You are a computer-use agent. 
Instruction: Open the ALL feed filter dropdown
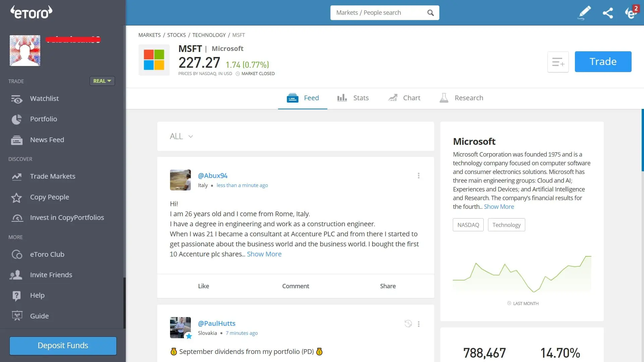(181, 136)
